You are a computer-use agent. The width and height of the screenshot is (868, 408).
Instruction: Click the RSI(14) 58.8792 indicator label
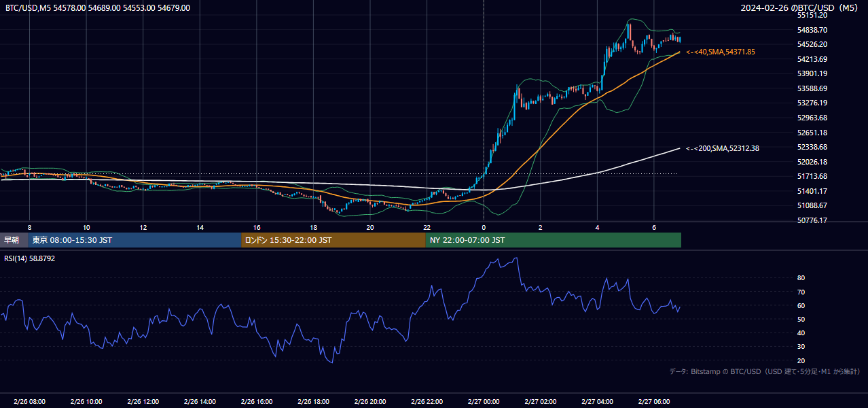[29, 258]
